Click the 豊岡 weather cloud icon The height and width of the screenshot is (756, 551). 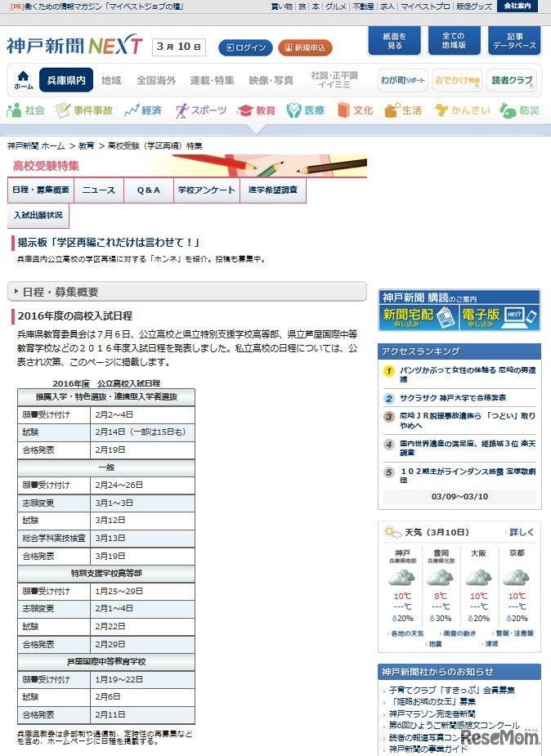[x=440, y=577]
